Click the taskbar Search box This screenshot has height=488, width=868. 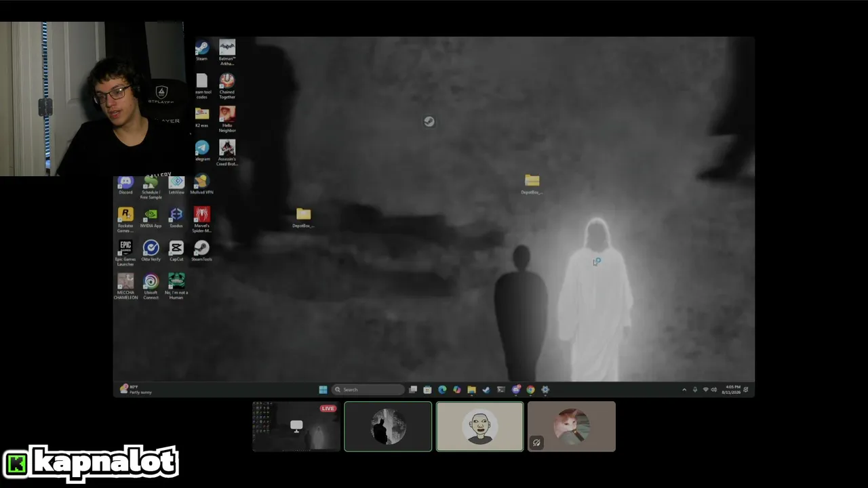point(368,390)
